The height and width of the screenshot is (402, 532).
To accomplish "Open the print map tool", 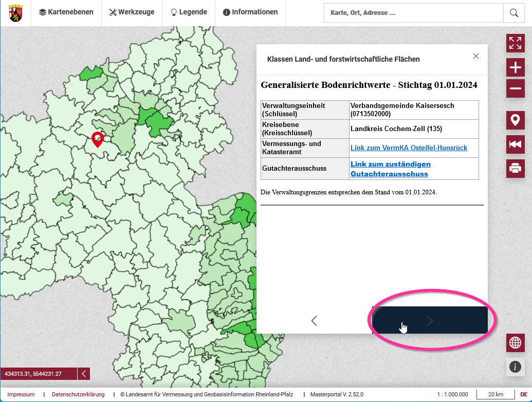I will 515,168.
